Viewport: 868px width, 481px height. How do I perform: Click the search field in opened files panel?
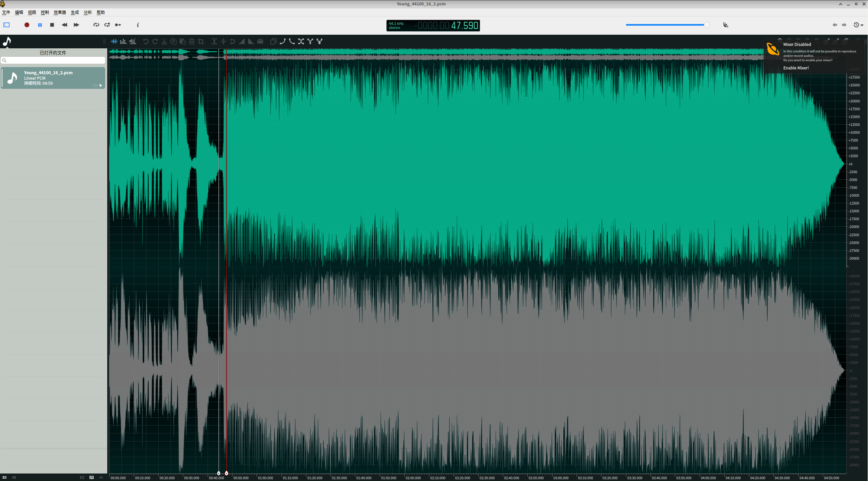pos(54,60)
